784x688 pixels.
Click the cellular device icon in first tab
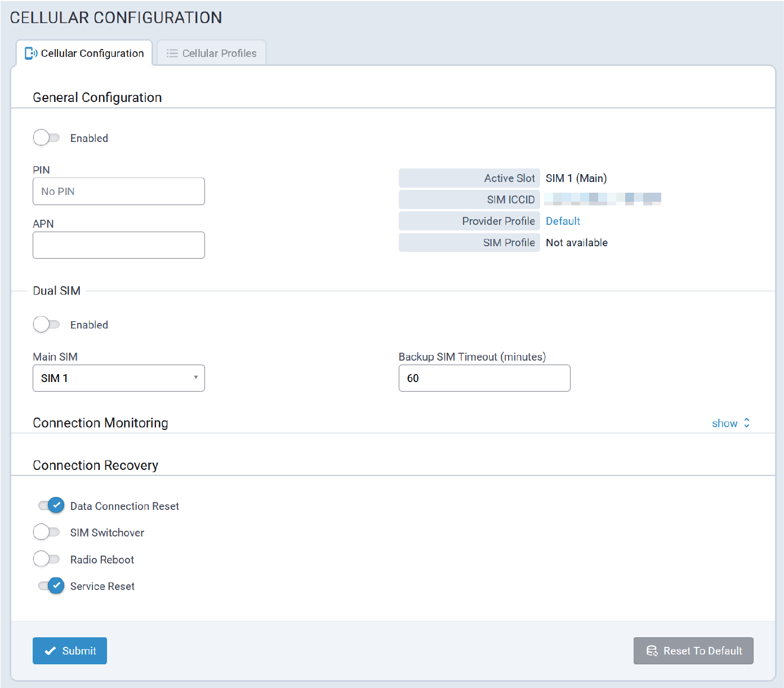coord(31,54)
